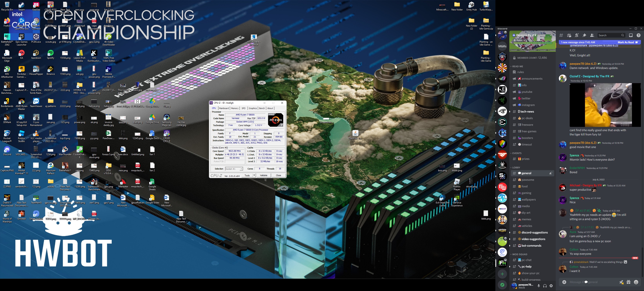The width and height of the screenshot is (644, 291).
Task: Open the CPUID CPU-Z desktop icon
Action: point(166,136)
